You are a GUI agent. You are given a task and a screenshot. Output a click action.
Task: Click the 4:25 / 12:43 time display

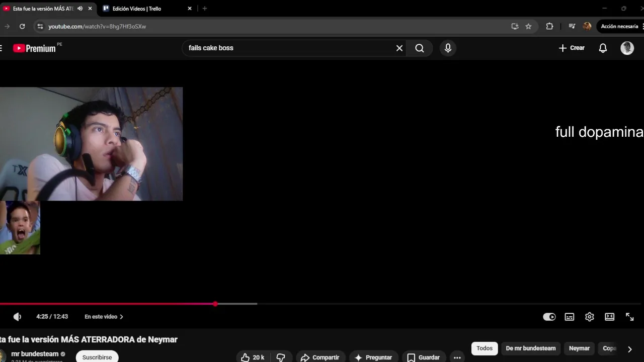click(52, 317)
